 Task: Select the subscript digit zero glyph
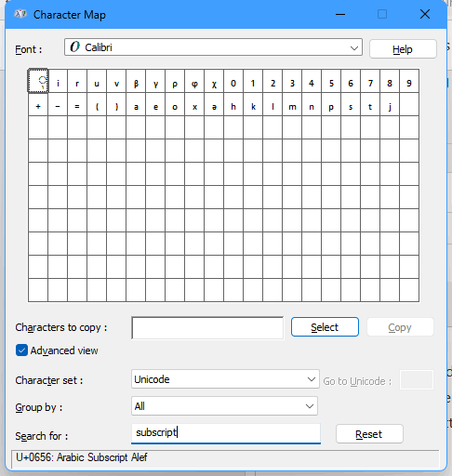click(x=233, y=81)
